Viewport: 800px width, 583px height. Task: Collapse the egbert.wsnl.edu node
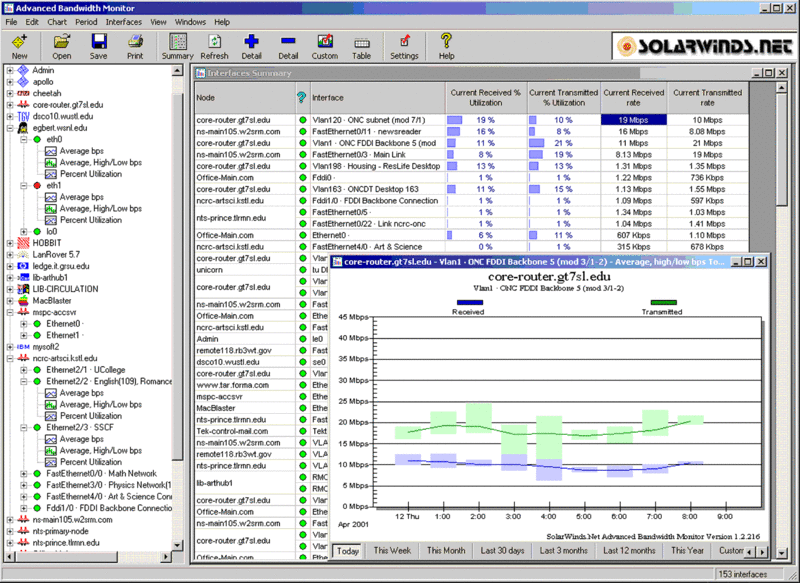click(x=10, y=128)
